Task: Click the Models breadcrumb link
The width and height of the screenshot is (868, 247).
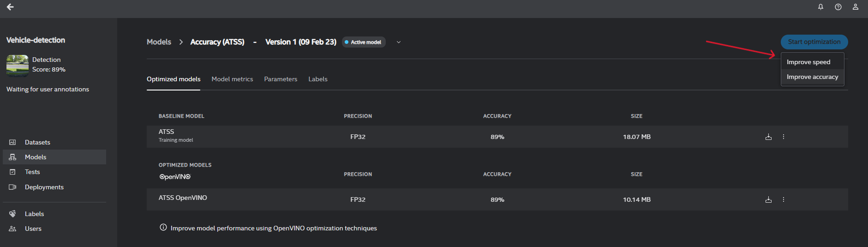Action: [159, 42]
